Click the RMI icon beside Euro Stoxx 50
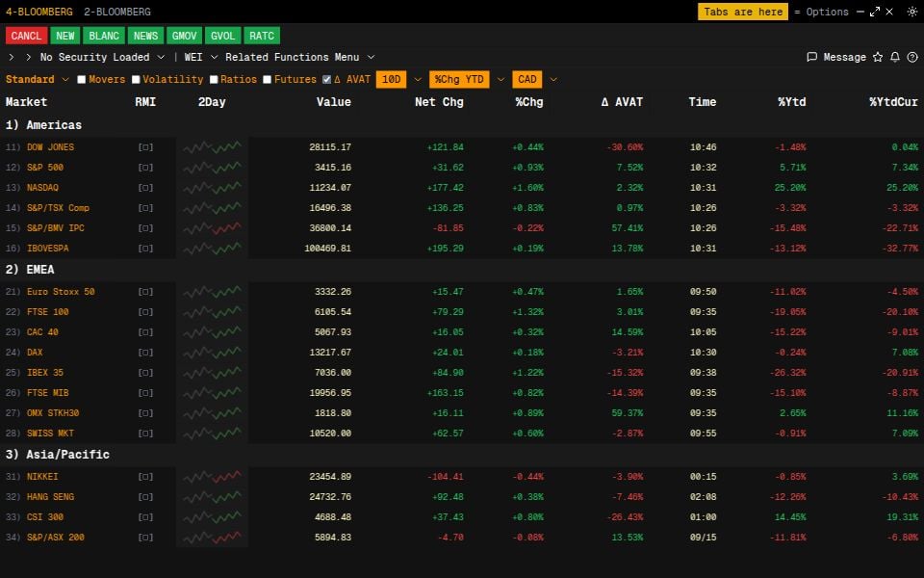 pyautogui.click(x=145, y=291)
